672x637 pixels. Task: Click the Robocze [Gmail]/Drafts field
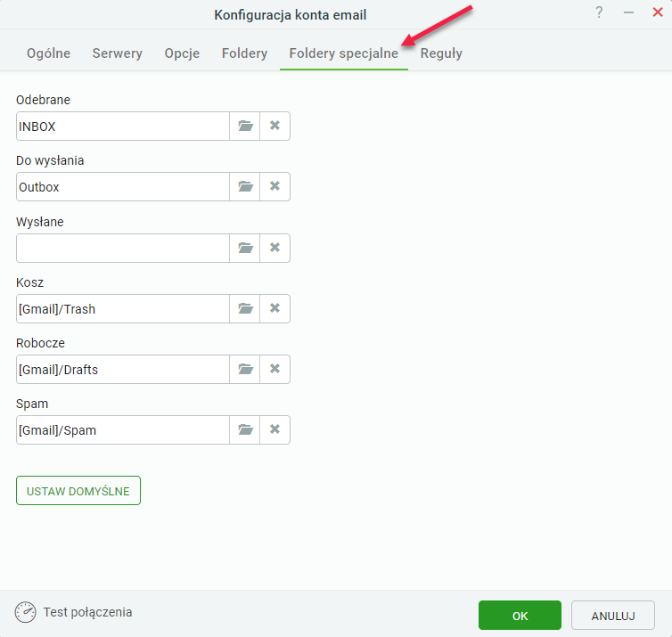123,369
